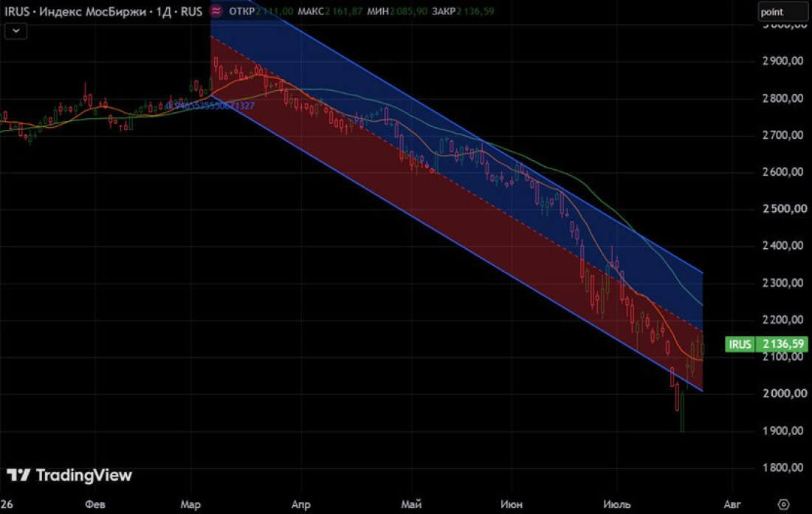The image size is (812, 514).
Task: Click the Мар label on the time axis
Action: coord(190,504)
